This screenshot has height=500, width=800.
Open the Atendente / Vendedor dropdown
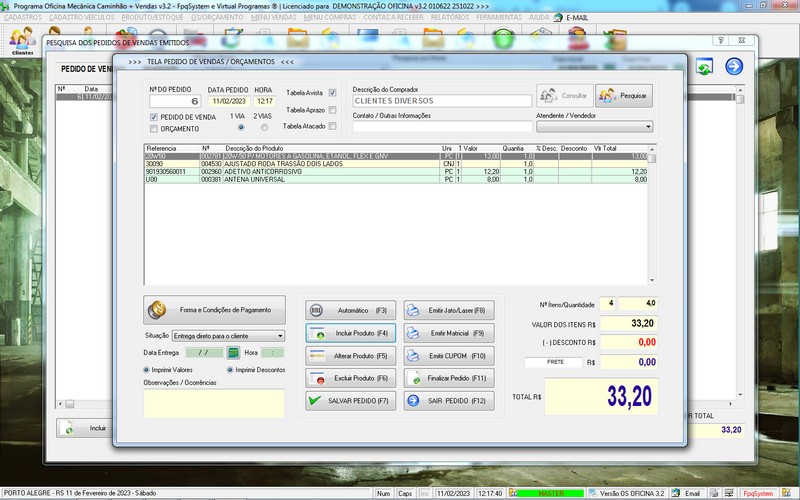[x=648, y=127]
